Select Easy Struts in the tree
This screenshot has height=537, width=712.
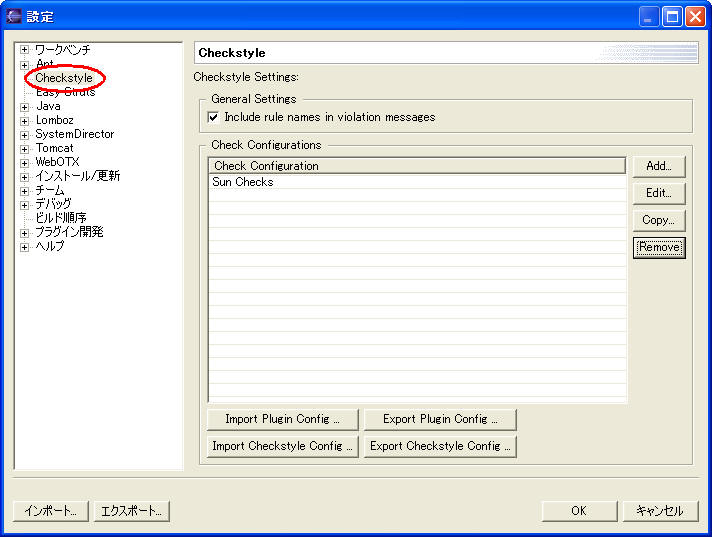[65, 92]
